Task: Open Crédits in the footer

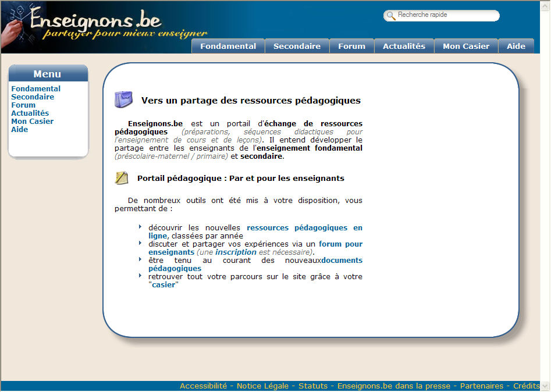Action: (x=526, y=386)
